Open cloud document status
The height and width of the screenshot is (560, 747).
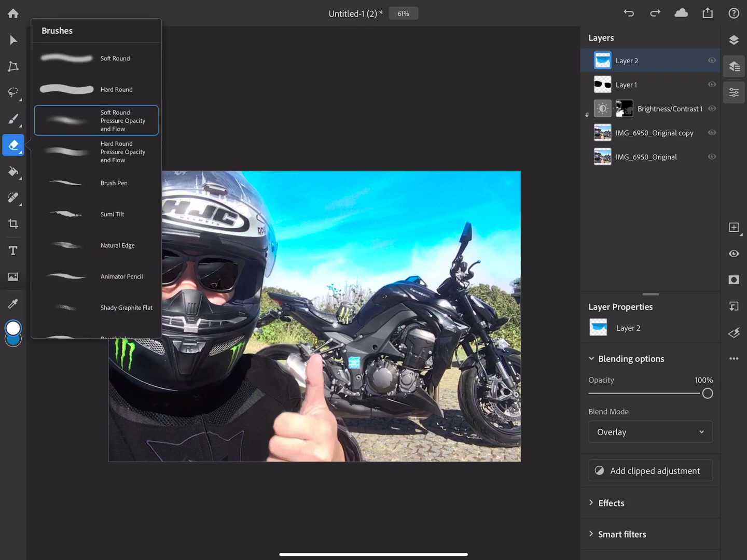click(x=681, y=13)
